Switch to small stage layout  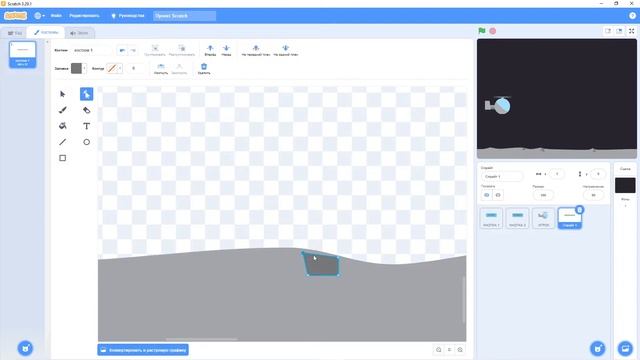[x=608, y=31]
